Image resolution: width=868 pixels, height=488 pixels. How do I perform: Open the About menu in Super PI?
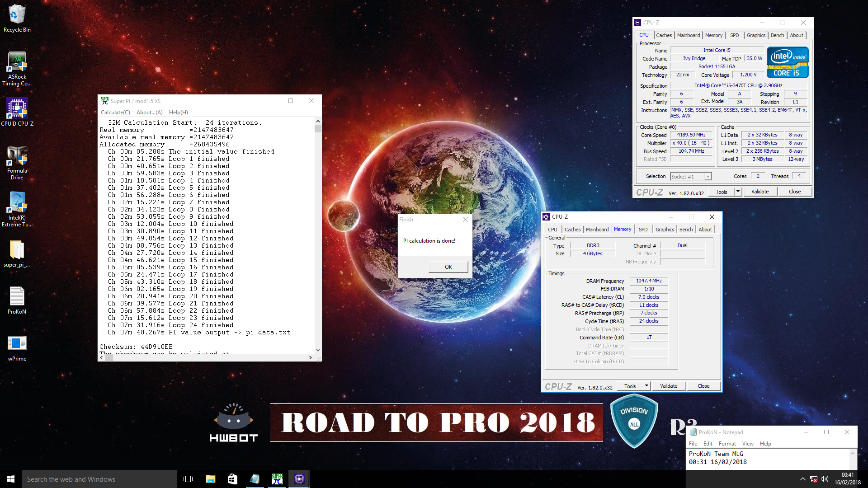[x=149, y=113]
